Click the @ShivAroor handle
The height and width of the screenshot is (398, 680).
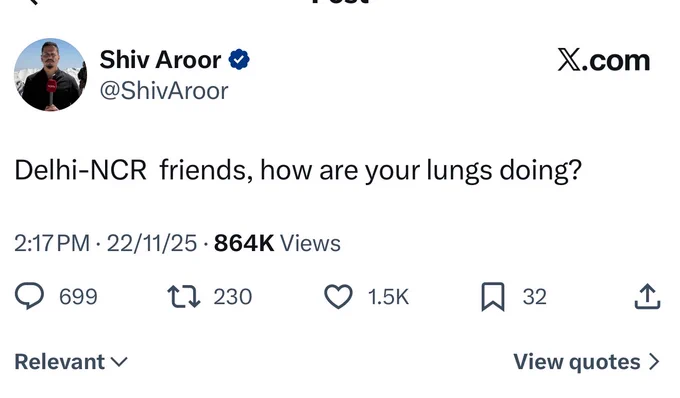pos(164,91)
